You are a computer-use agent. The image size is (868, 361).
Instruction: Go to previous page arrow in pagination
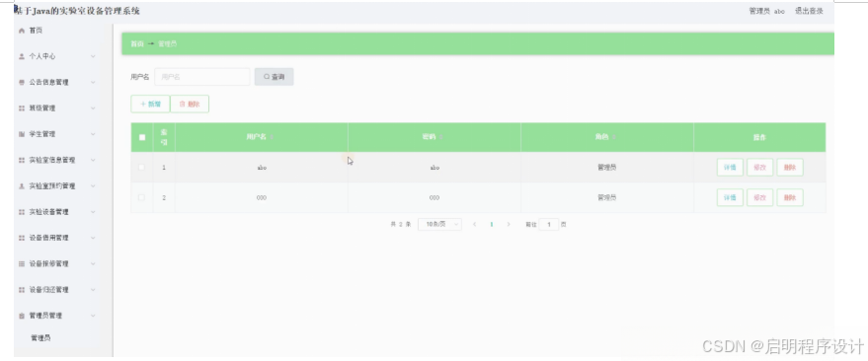[474, 225]
